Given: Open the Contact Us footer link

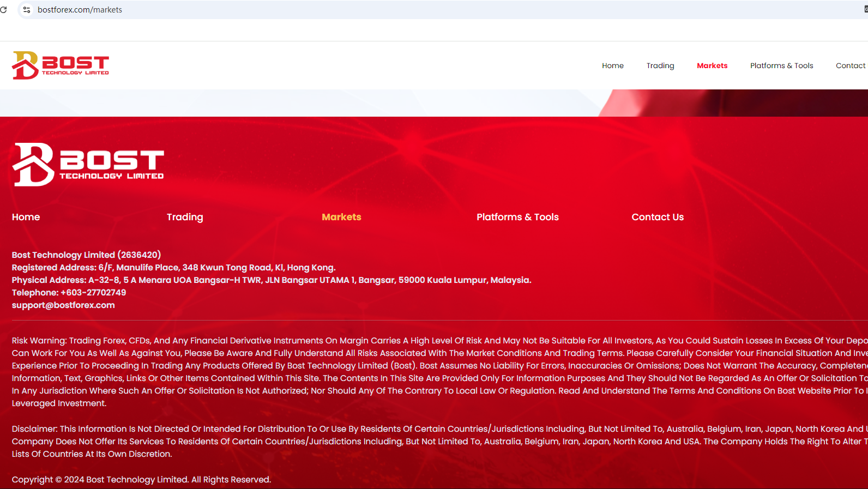Looking at the screenshot, I should click(658, 217).
